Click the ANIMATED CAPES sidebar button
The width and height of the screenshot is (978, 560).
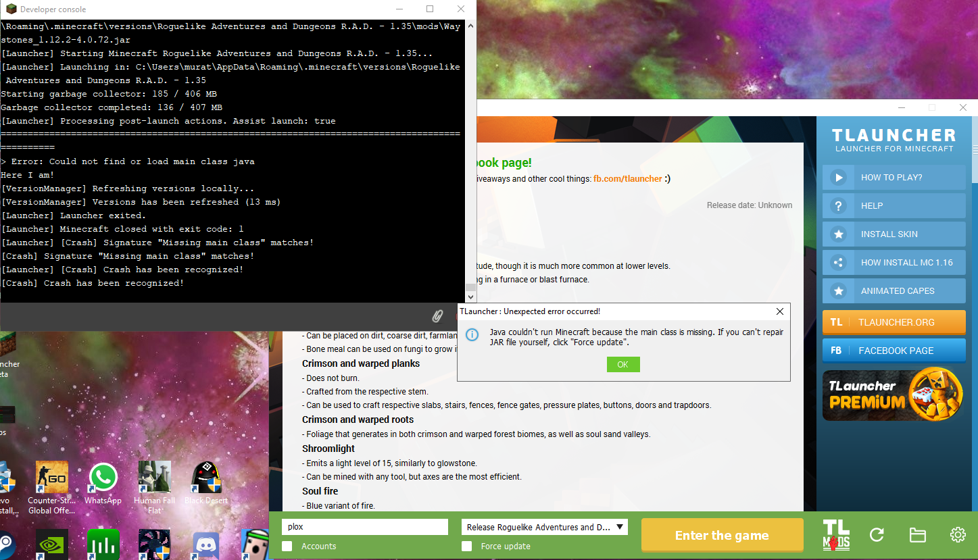click(894, 291)
